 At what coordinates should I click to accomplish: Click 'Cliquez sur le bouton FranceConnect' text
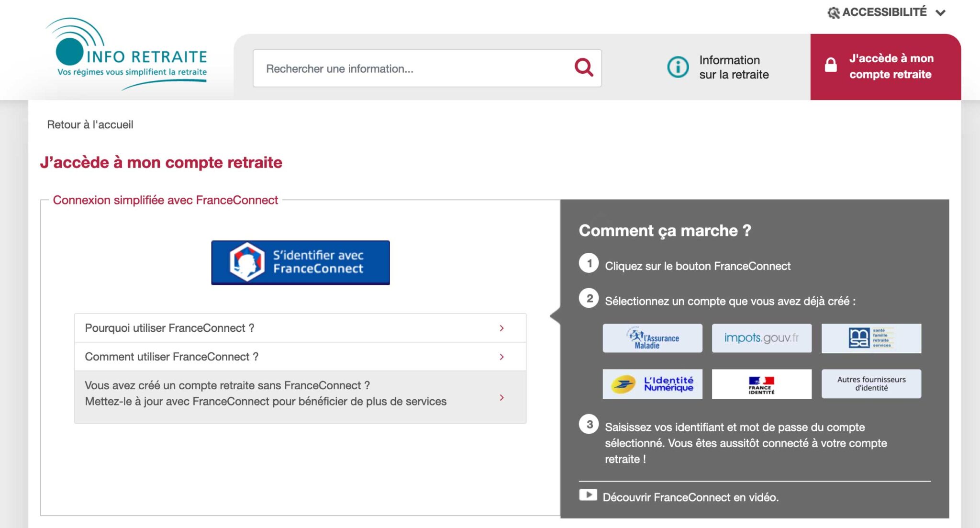click(x=698, y=266)
